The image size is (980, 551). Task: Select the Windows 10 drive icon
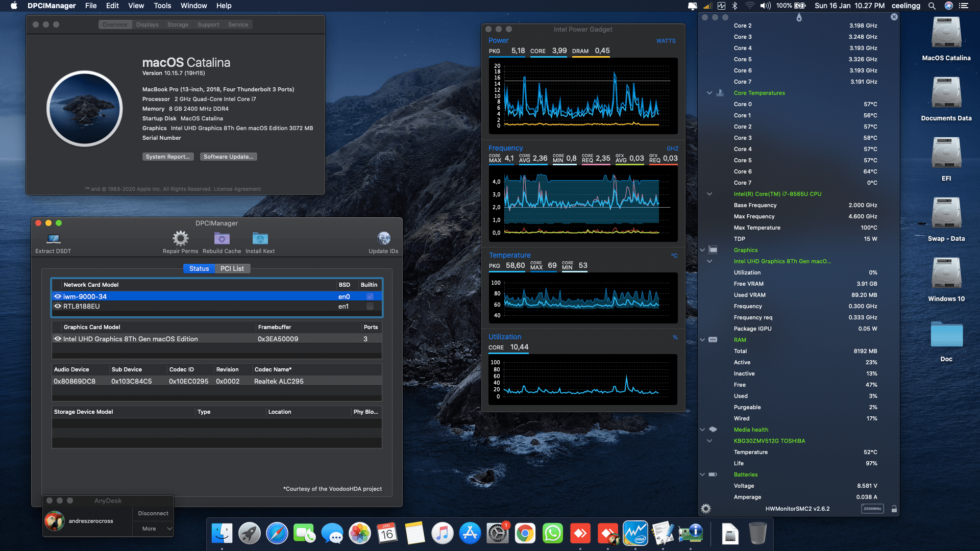click(x=946, y=273)
